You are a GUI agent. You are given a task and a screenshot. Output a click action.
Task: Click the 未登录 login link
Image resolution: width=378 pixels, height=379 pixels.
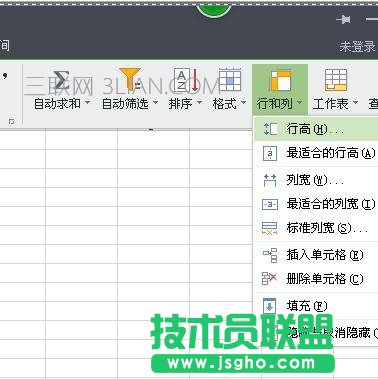point(357,47)
